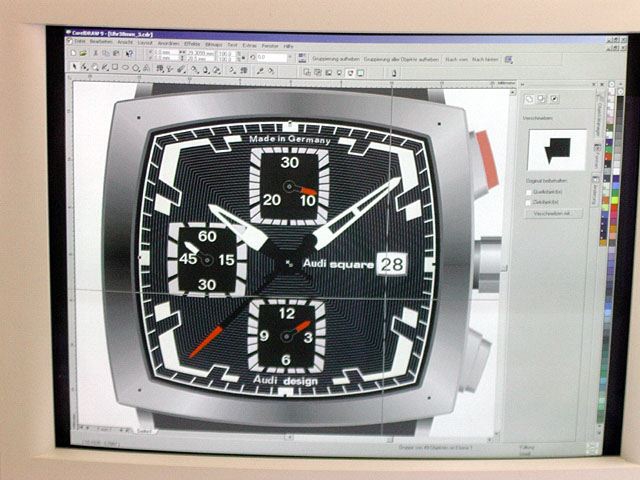This screenshot has height=480, width=640.
Task: Pick the orange palette swatch
Action: click(613, 229)
